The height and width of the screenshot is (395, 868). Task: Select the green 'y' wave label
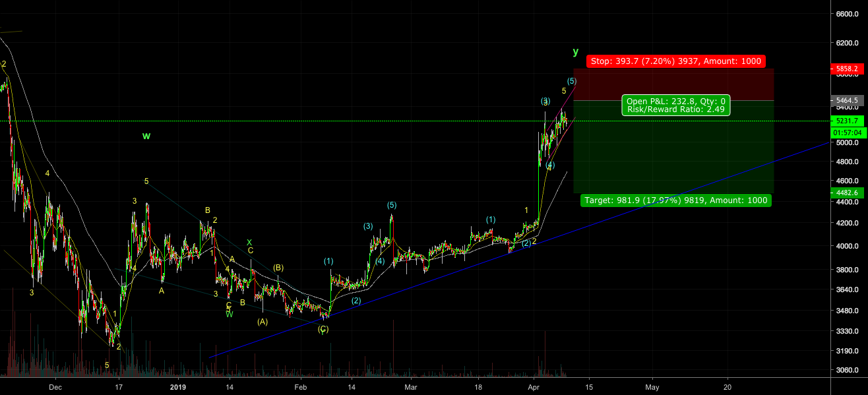(575, 51)
